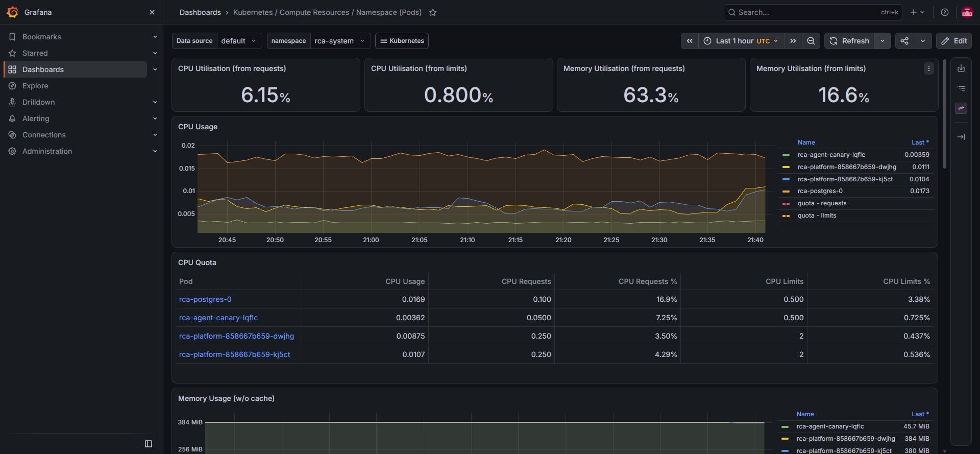Shift time range backward
980x454 pixels.
[x=690, y=41]
